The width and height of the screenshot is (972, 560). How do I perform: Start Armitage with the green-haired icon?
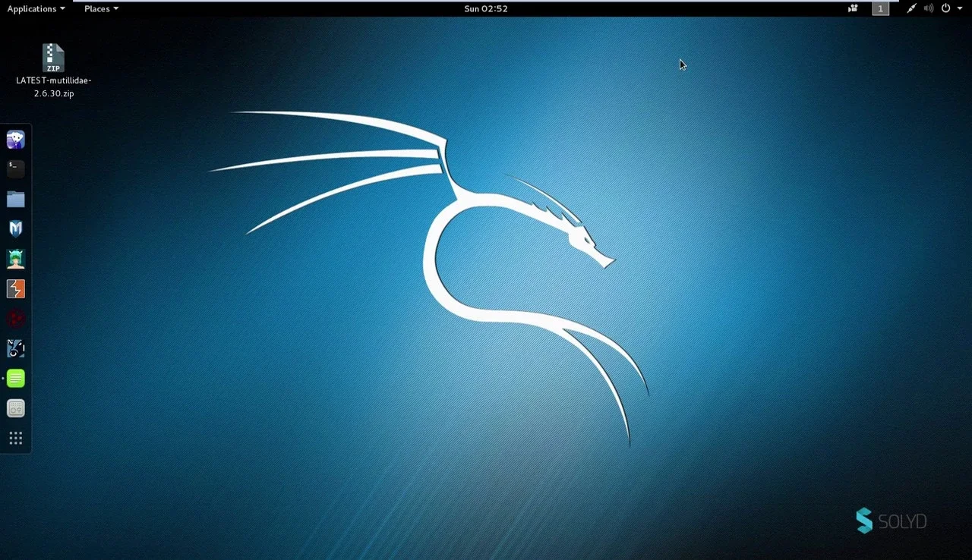pyautogui.click(x=16, y=259)
